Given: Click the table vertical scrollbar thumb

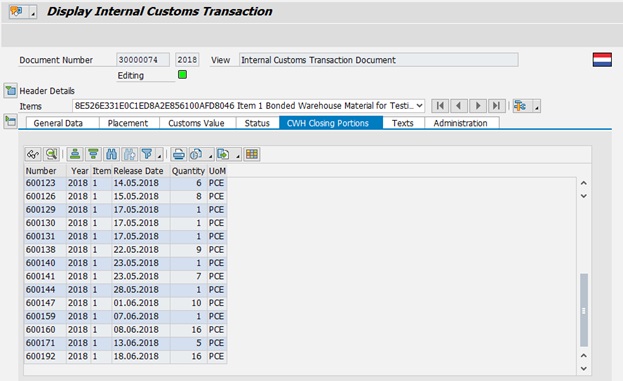Looking at the screenshot, I should pyautogui.click(x=584, y=310).
